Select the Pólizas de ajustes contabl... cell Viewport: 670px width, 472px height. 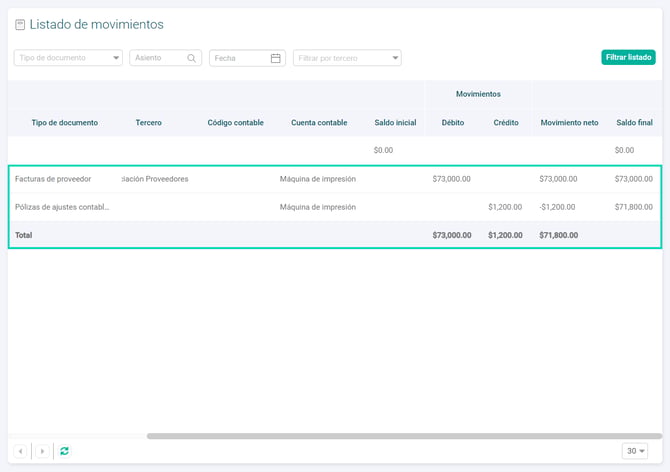62,207
